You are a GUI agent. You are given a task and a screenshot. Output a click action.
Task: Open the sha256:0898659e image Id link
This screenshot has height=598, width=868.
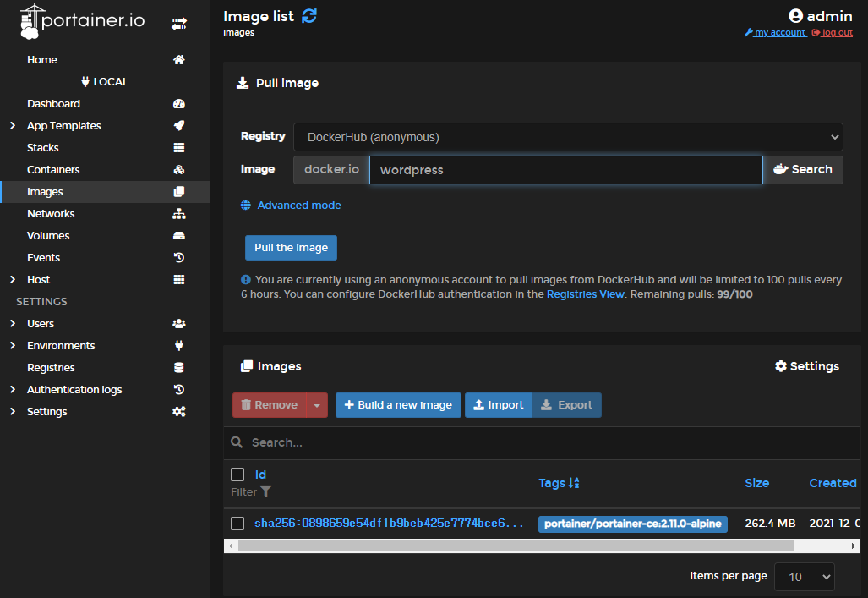[389, 524]
